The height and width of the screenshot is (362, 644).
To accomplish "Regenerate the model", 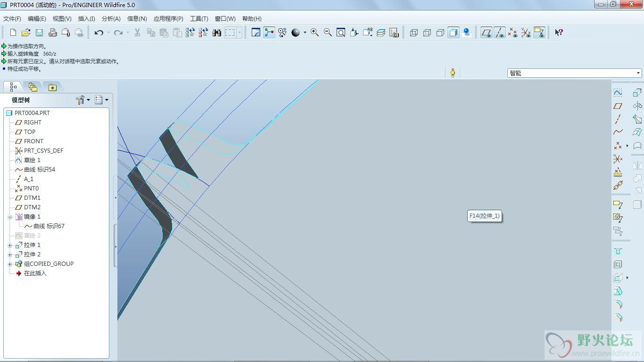I will [190, 33].
